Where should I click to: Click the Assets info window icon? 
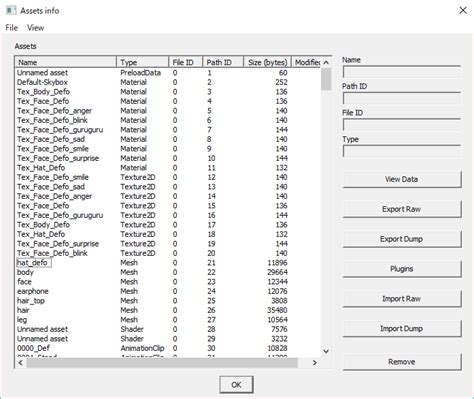[11, 10]
